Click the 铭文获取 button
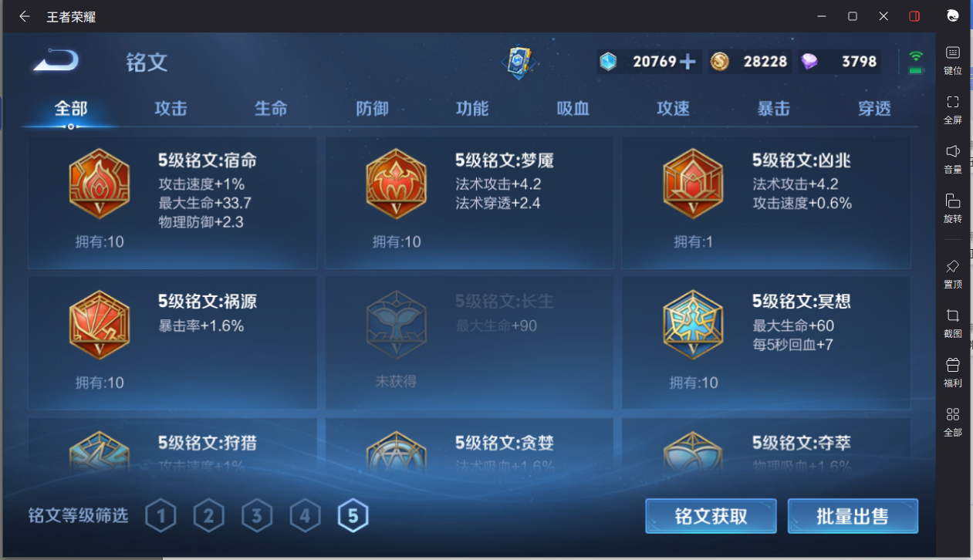Image resolution: width=973 pixels, height=560 pixels. point(711,516)
